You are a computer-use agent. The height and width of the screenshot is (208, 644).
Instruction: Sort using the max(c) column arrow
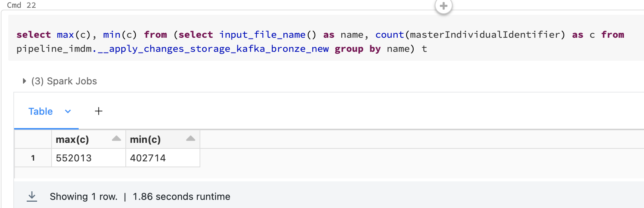point(116,139)
